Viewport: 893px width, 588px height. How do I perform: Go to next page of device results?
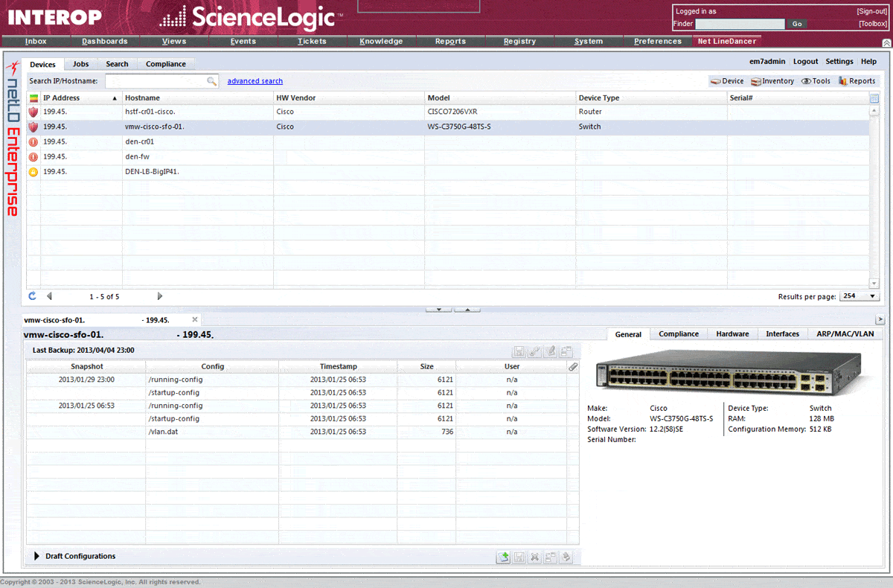click(159, 296)
